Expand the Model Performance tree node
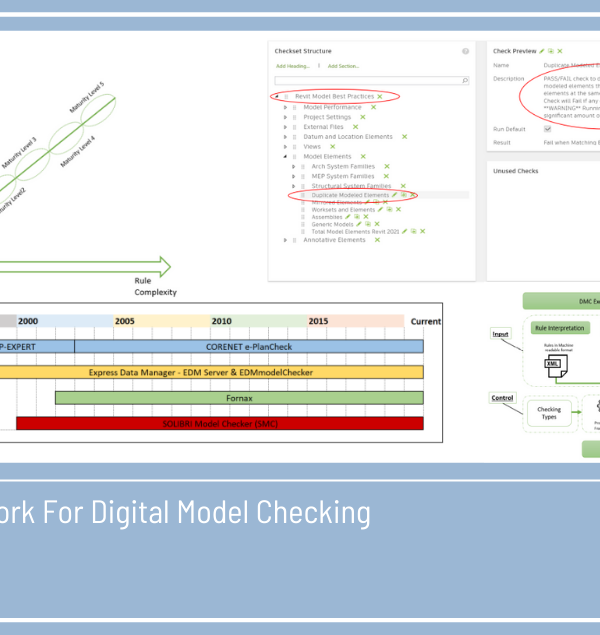The height and width of the screenshot is (635, 600). (x=285, y=106)
